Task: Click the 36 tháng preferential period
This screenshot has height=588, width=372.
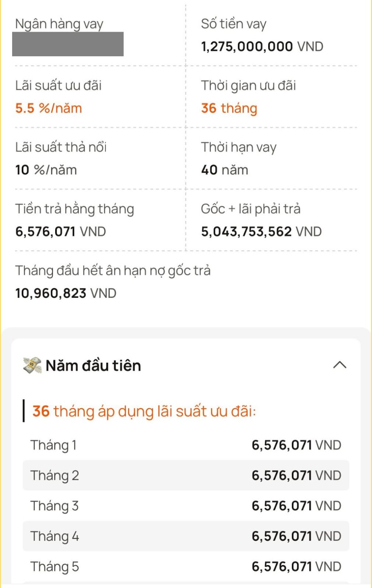Action: 229,108
